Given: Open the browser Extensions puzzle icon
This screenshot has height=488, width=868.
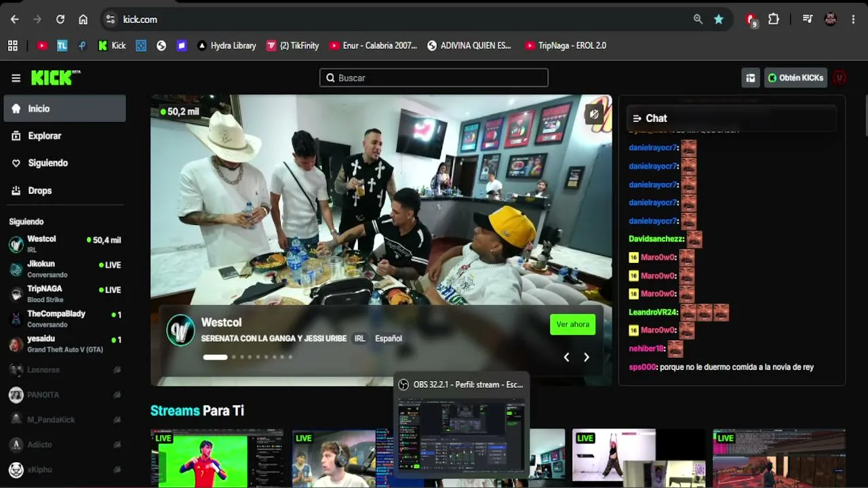Looking at the screenshot, I should tap(774, 20).
